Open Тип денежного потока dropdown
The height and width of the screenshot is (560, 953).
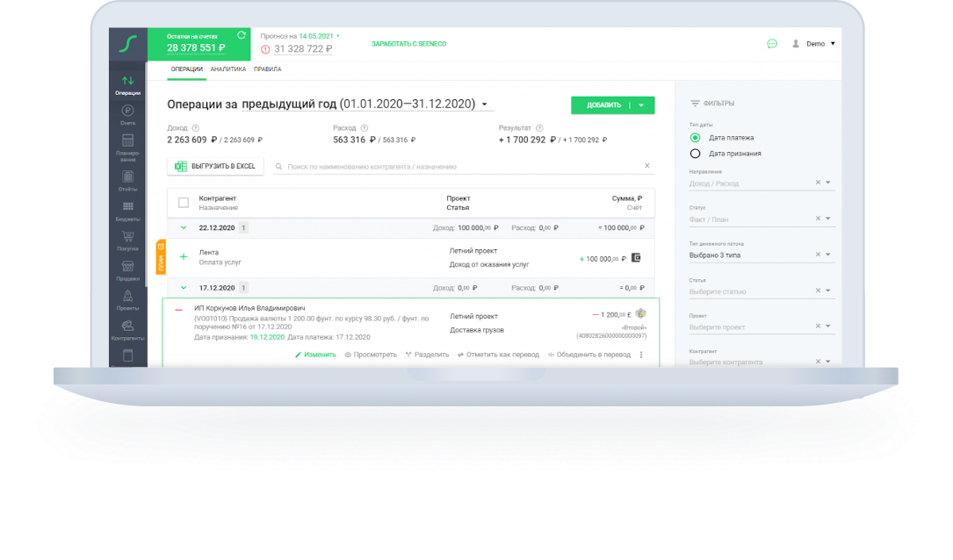pyautogui.click(x=827, y=255)
